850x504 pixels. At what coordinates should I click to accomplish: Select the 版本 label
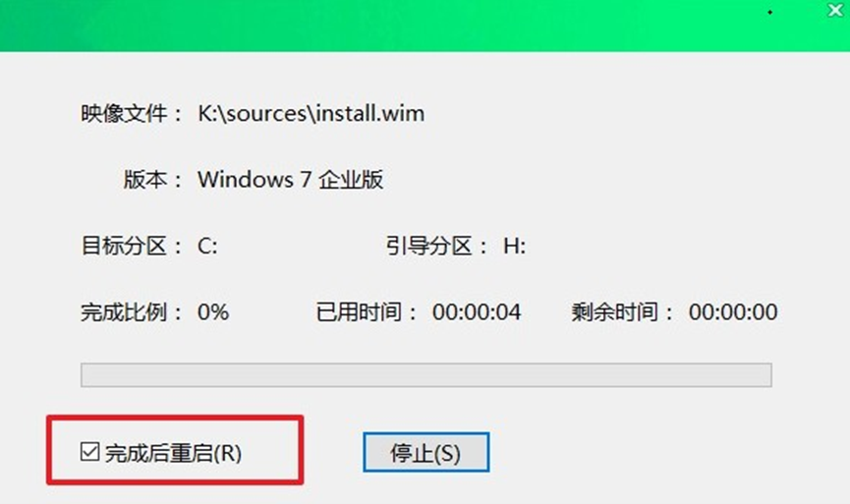point(145,180)
